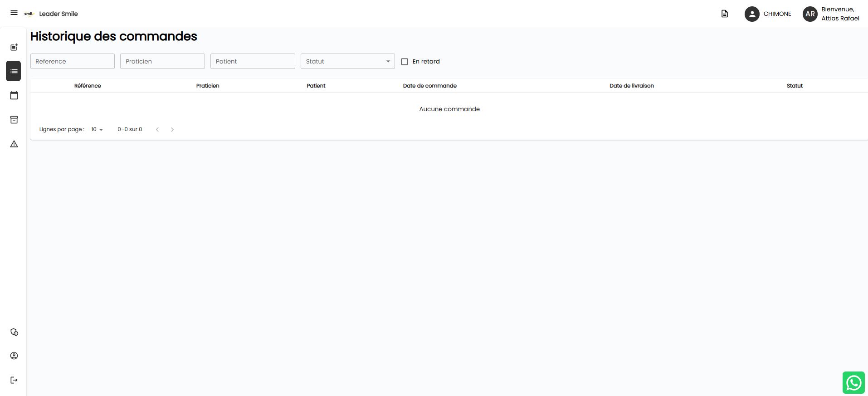868x396 pixels.
Task: Open the WhatsApp chat button
Action: pyautogui.click(x=853, y=382)
